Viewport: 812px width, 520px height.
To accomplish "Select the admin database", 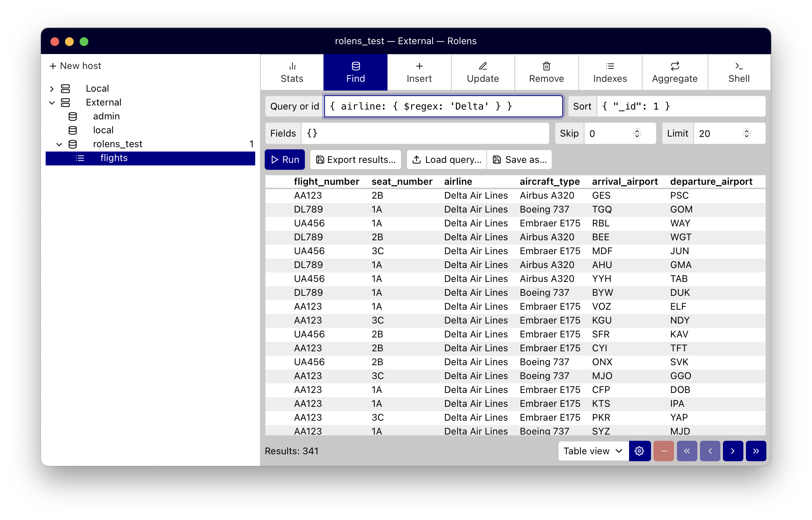I will pyautogui.click(x=106, y=116).
